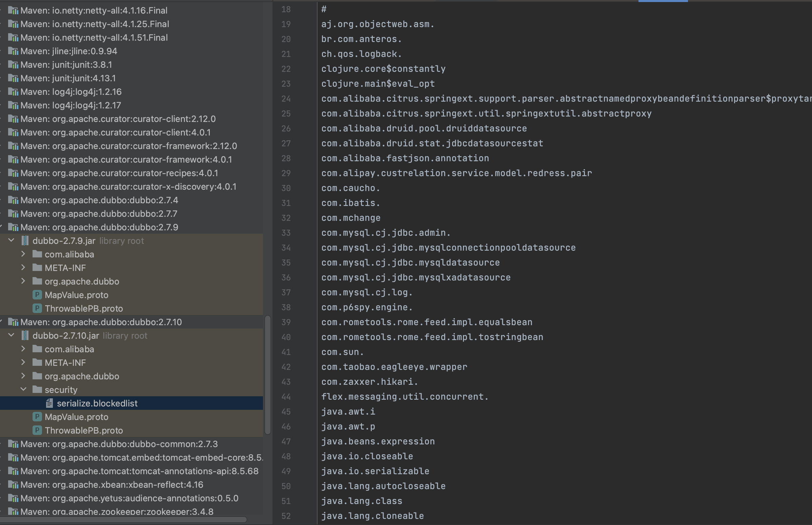Viewport: 812px width, 525px height.
Task: Click proto icon of MapValue.proto under dubbo-2.7.10.jar
Action: pos(37,417)
